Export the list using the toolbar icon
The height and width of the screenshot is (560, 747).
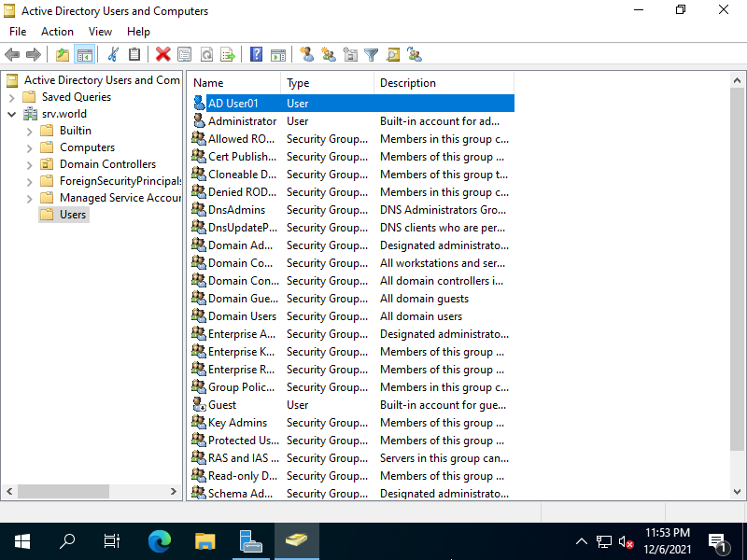pos(228,54)
